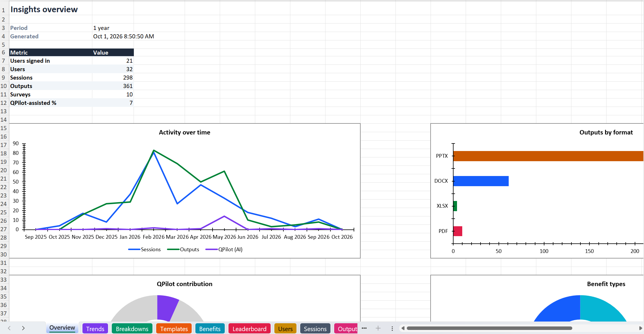Switch to the Overview sheet tab
This screenshot has height=334, width=644.
62,328
